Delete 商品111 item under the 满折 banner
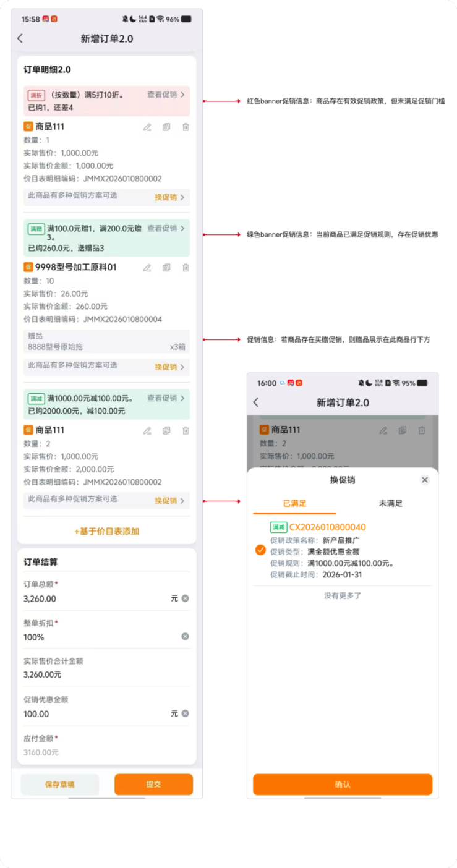Viewport: 457px width, 868px height. (186, 127)
